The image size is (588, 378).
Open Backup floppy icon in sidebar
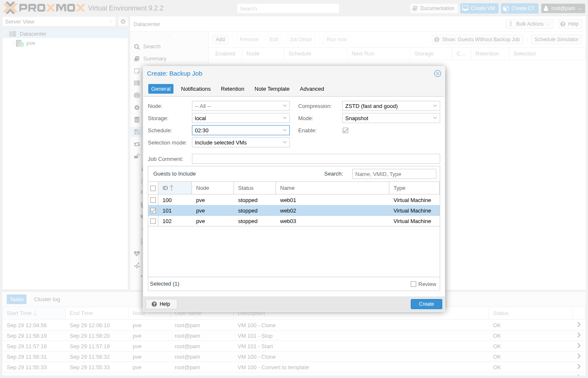click(x=137, y=132)
